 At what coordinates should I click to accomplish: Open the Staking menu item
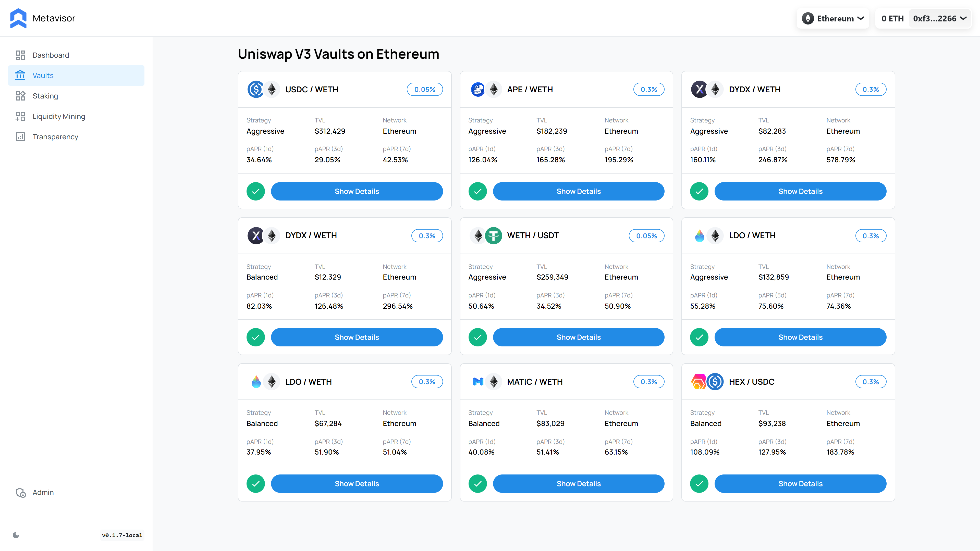point(76,96)
